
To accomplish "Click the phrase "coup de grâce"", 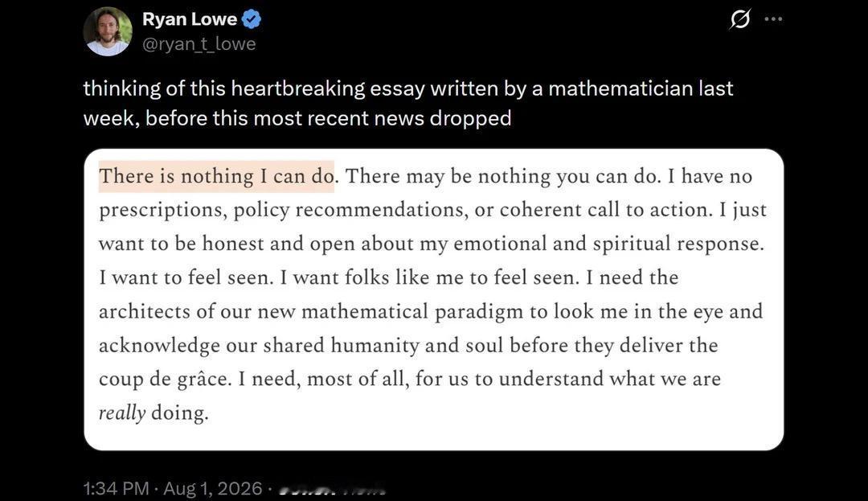I will pos(165,380).
